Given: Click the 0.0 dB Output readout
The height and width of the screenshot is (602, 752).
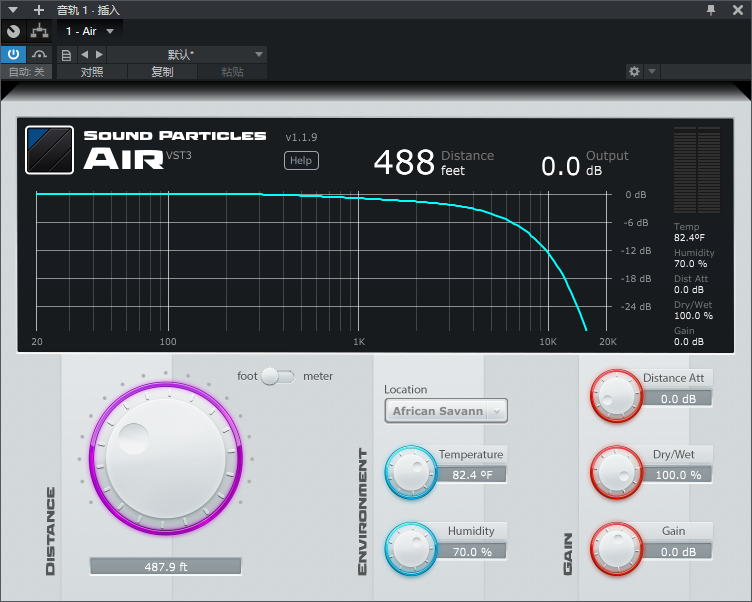Looking at the screenshot, I should [x=585, y=164].
